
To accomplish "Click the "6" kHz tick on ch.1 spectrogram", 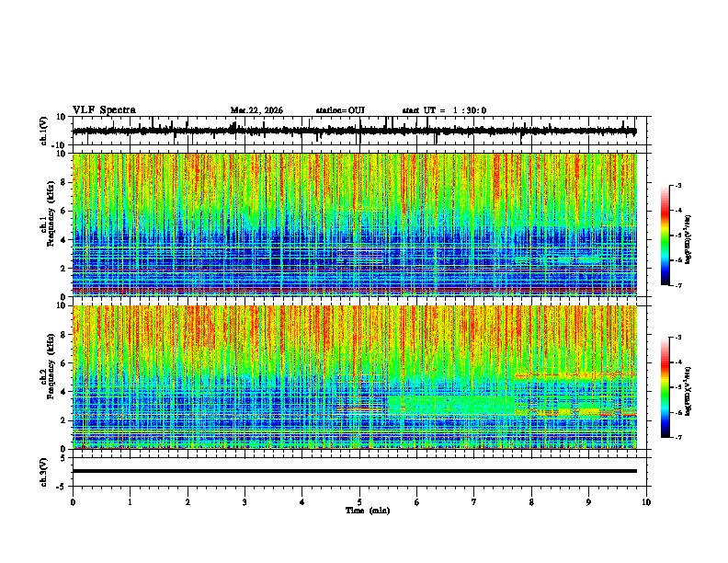I will (x=64, y=211).
